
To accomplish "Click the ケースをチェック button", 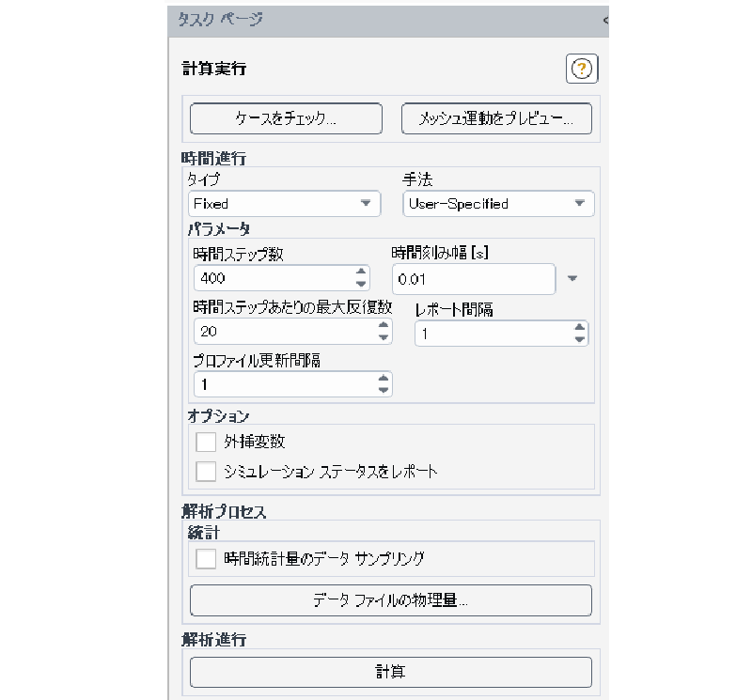I will click(x=286, y=118).
